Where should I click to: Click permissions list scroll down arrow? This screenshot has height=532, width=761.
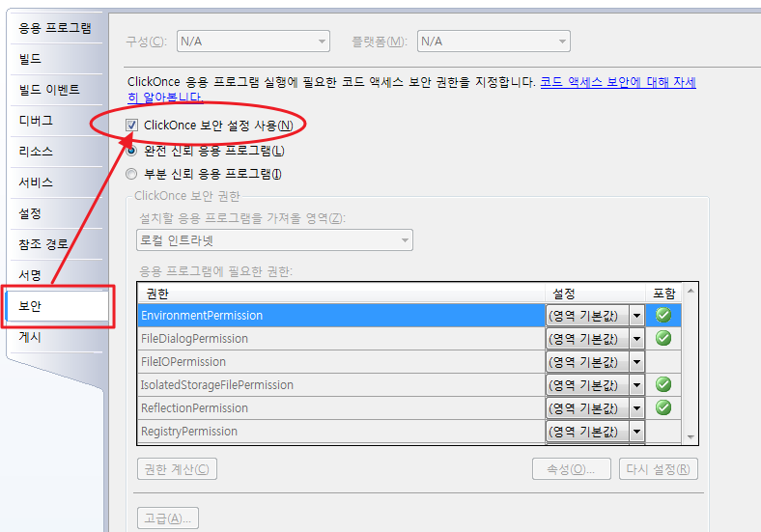click(691, 437)
